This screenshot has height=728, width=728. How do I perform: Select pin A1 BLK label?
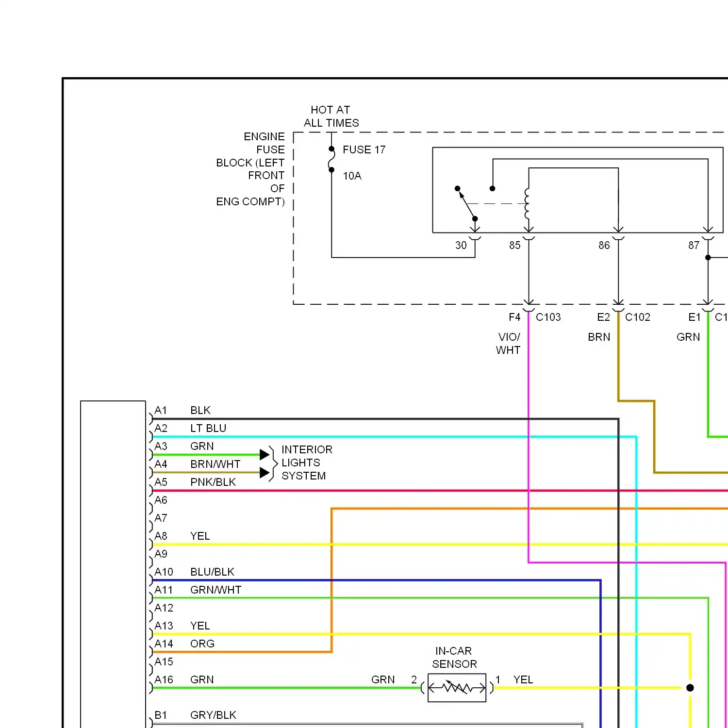pos(182,410)
